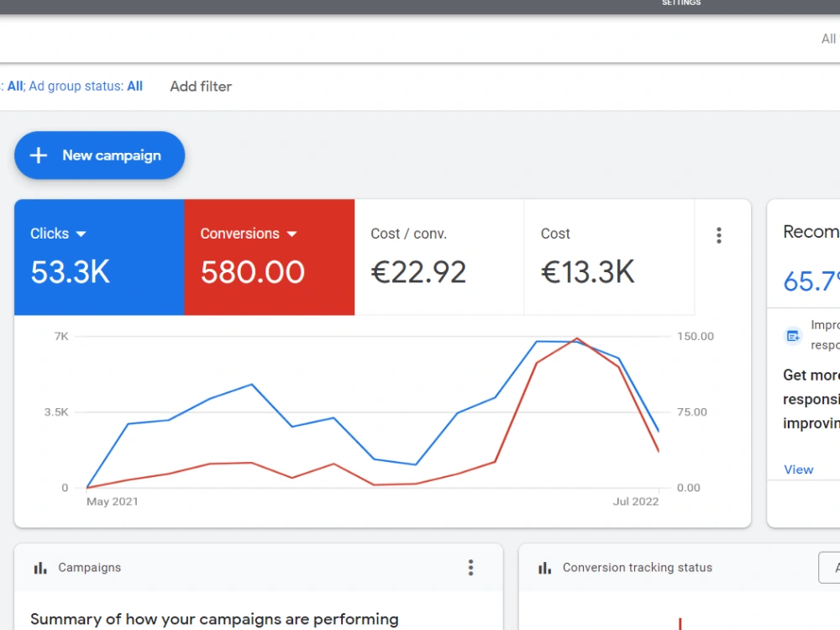
Task: Click the 150.00 right axis label
Action: click(x=696, y=337)
